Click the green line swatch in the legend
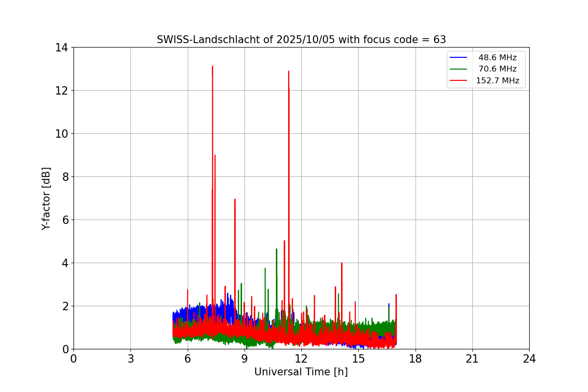Screen dimensions: 588x392 tap(459, 69)
